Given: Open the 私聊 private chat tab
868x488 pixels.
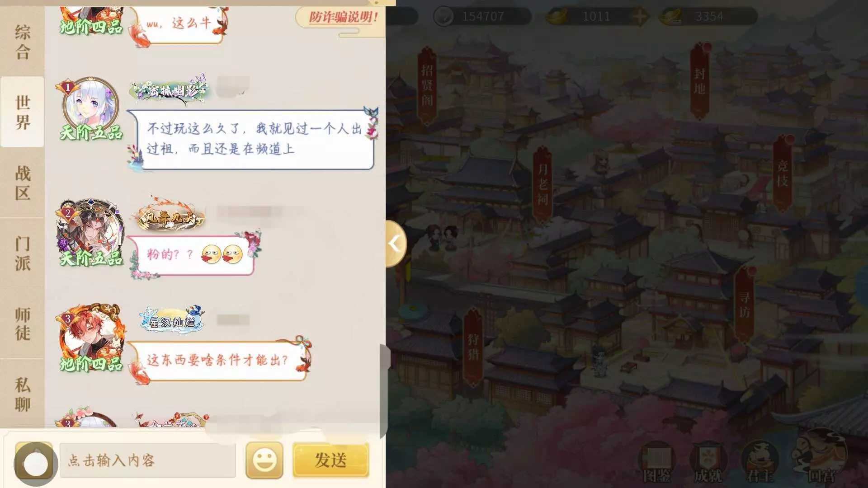Looking at the screenshot, I should 22,394.
